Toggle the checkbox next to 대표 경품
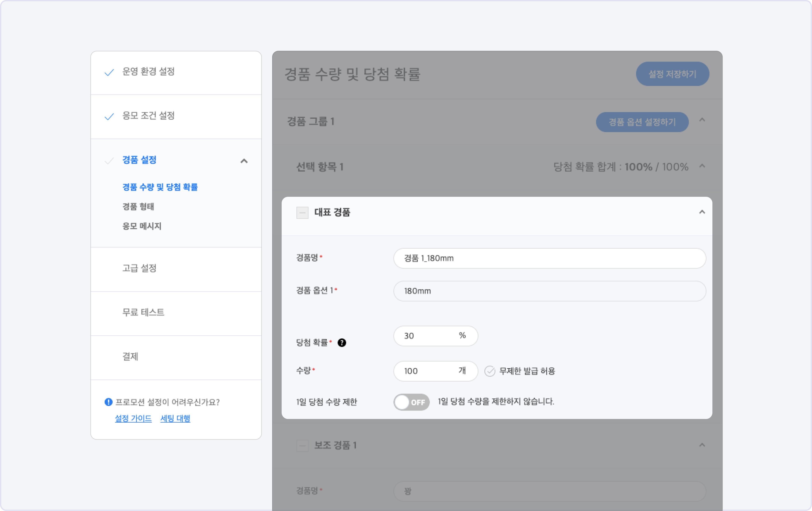The height and width of the screenshot is (511, 812). pyautogui.click(x=302, y=213)
